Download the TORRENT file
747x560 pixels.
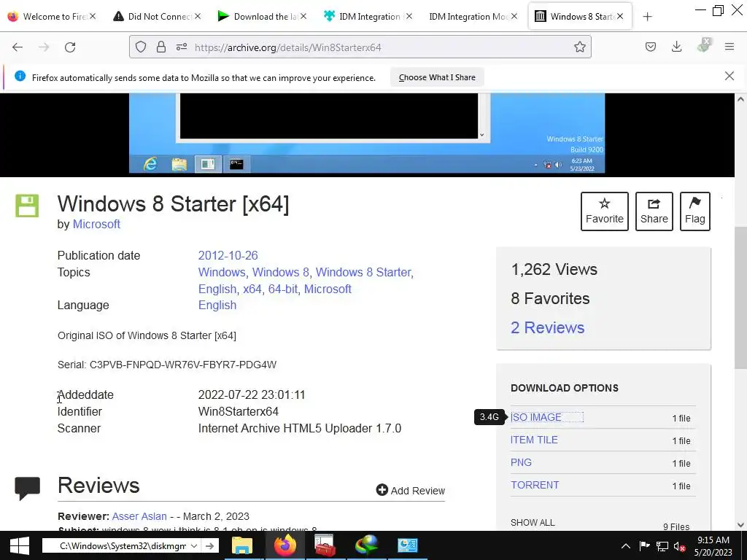click(535, 485)
